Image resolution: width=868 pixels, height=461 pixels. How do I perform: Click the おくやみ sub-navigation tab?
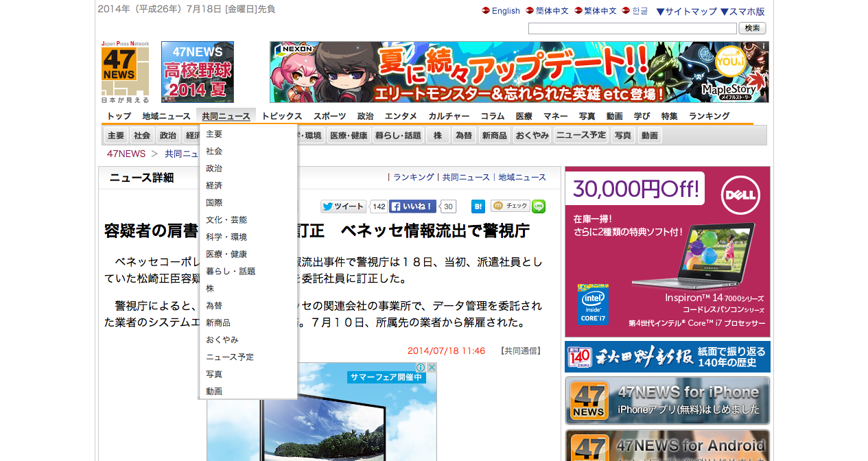tap(532, 135)
